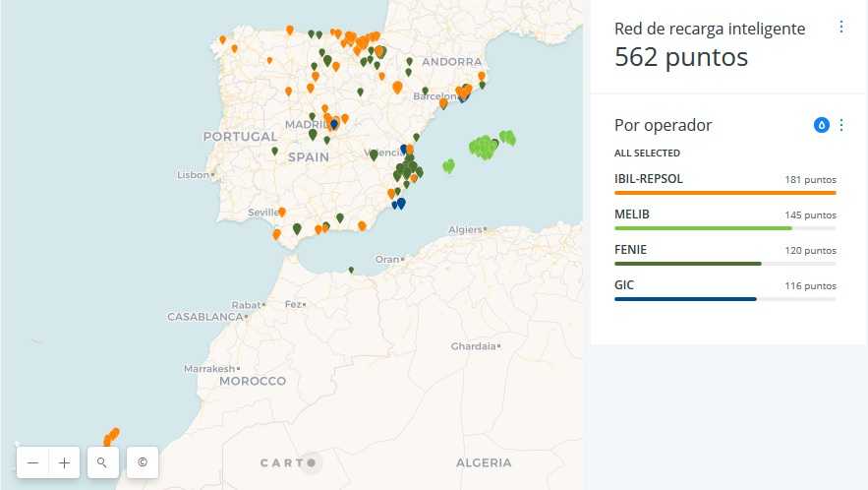Filter by MELIB operator
This screenshot has height=490, width=868.
coord(725,220)
